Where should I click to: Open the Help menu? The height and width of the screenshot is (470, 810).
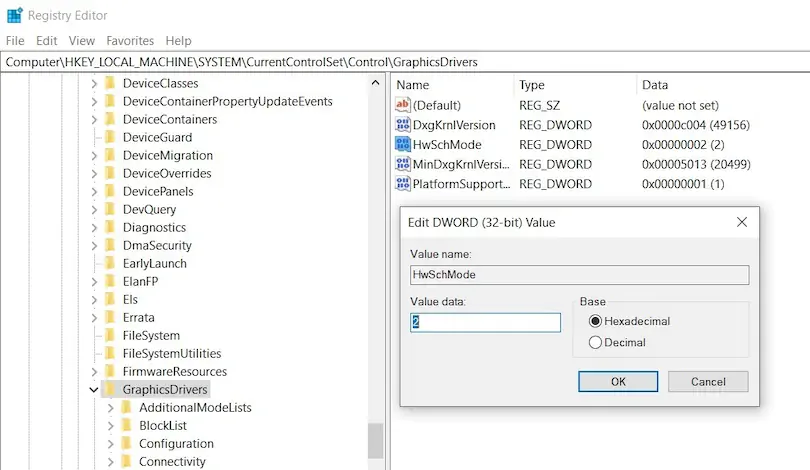click(x=178, y=40)
